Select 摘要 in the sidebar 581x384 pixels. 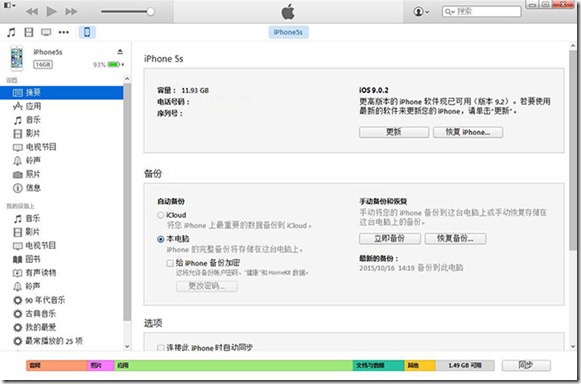tap(62, 93)
